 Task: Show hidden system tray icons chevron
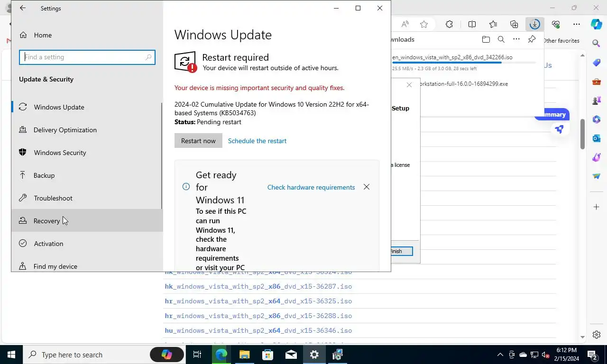click(x=500, y=355)
